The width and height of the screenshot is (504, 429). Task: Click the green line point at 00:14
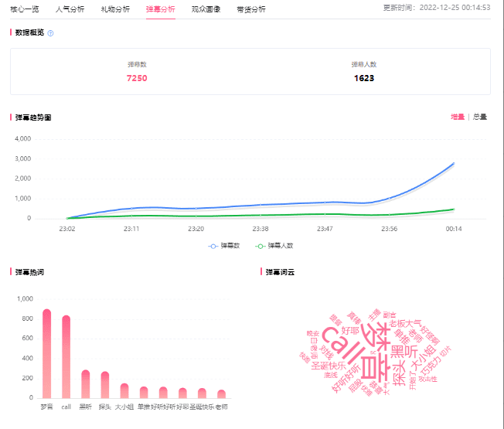coord(454,209)
